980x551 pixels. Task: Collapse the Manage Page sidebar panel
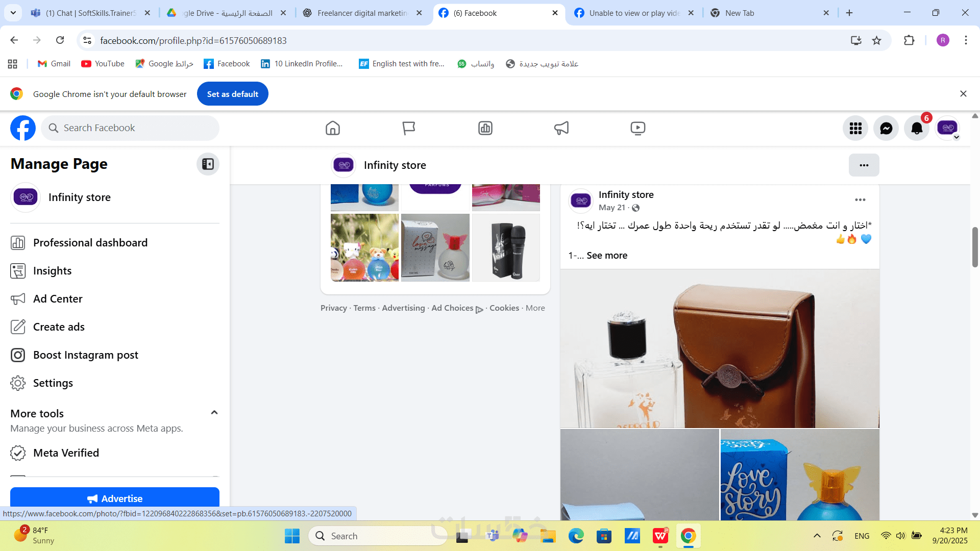click(208, 164)
